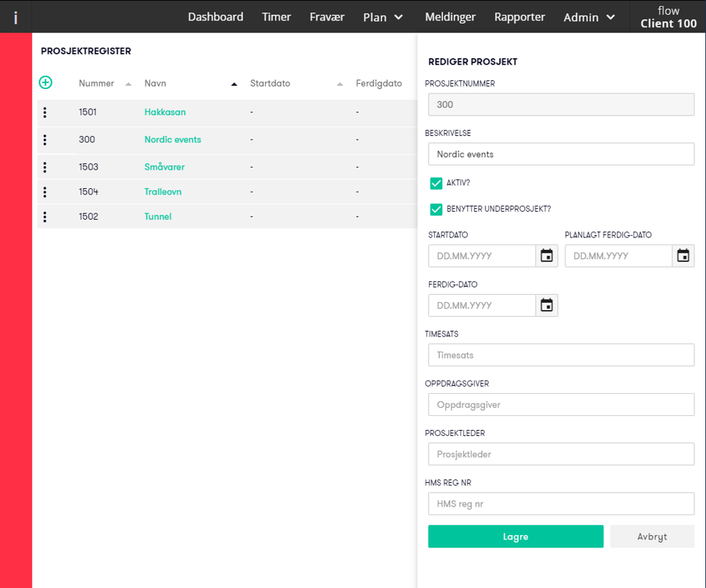Open the Meldinger menu item
The width and height of the screenshot is (706, 588).
pyautogui.click(x=450, y=17)
